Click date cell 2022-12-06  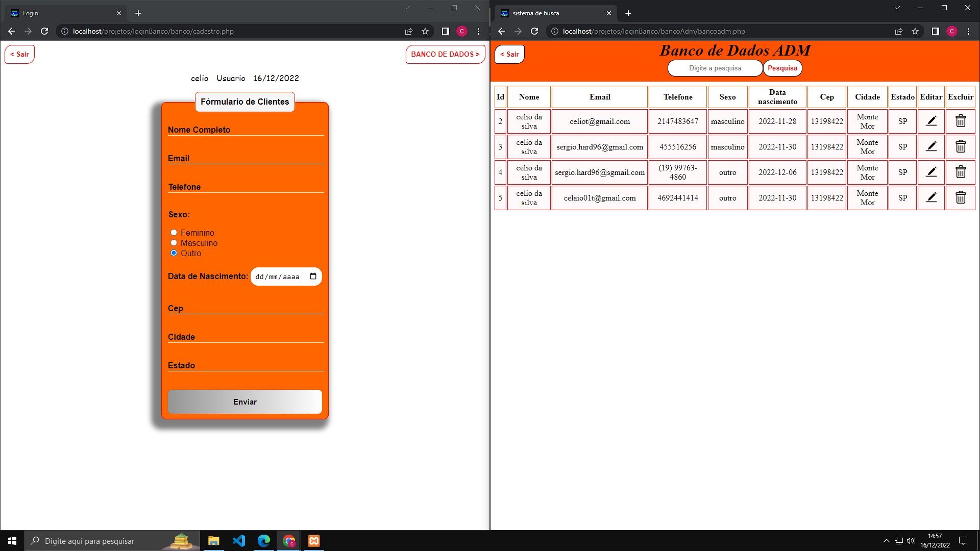pos(777,172)
